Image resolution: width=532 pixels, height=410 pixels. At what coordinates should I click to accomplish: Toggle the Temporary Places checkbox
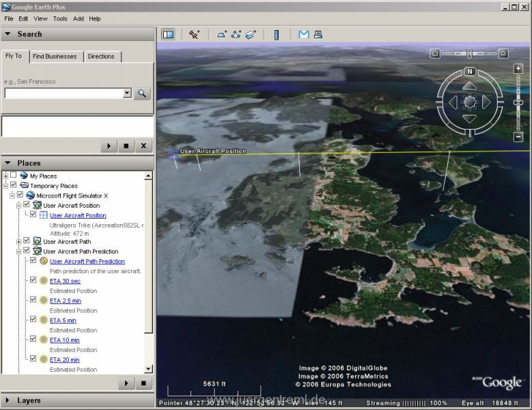point(13,184)
